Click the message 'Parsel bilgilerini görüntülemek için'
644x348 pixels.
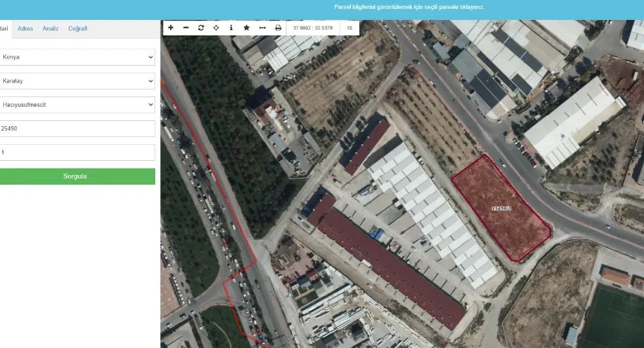tap(377, 7)
